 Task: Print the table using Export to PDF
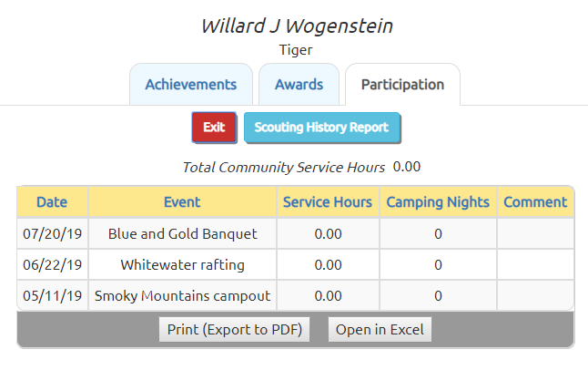click(x=234, y=329)
